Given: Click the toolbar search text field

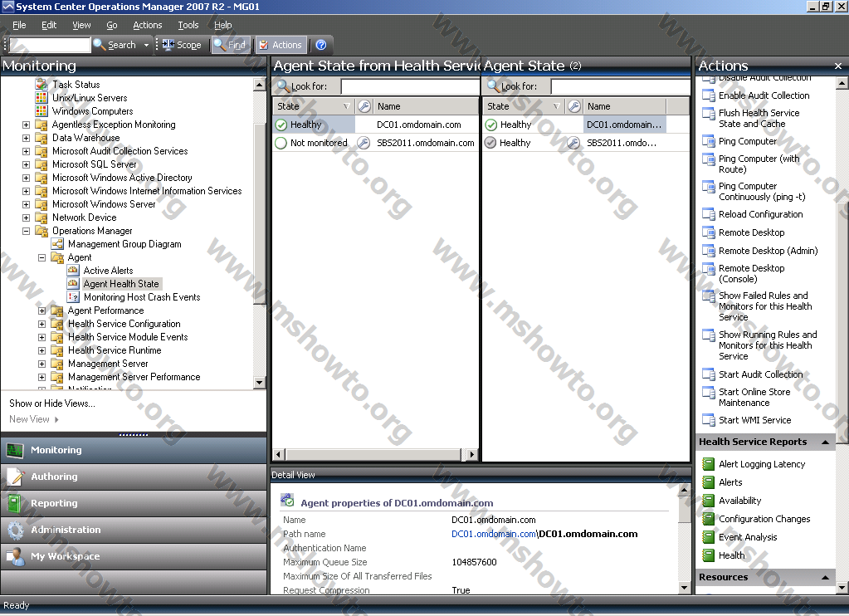Looking at the screenshot, I should [50, 45].
